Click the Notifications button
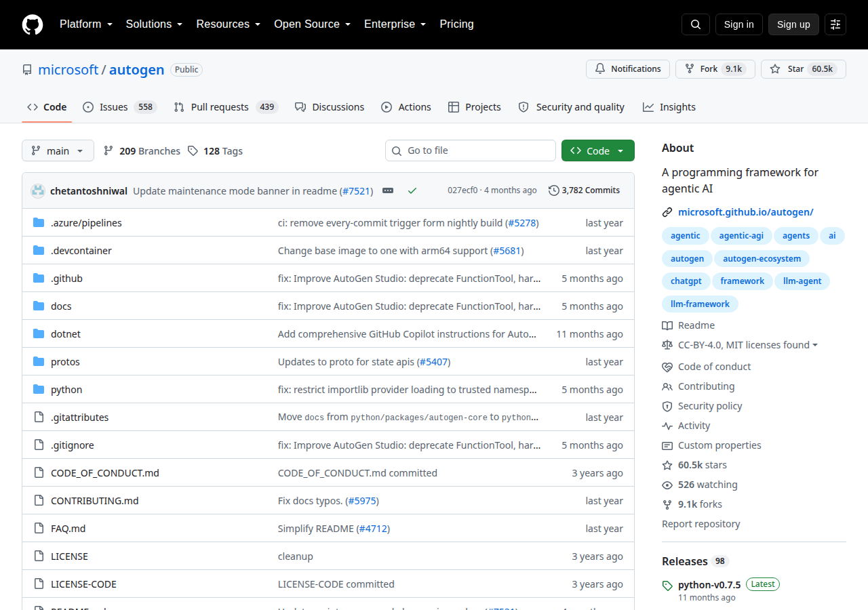The width and height of the screenshot is (868, 610). coord(628,69)
